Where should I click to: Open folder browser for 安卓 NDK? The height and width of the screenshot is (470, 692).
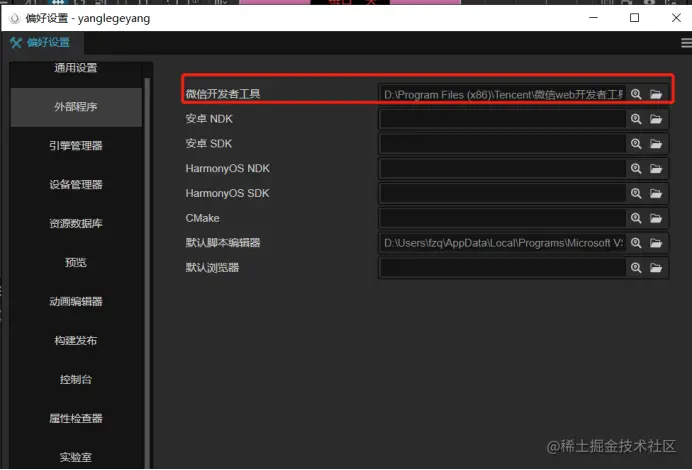(x=656, y=119)
